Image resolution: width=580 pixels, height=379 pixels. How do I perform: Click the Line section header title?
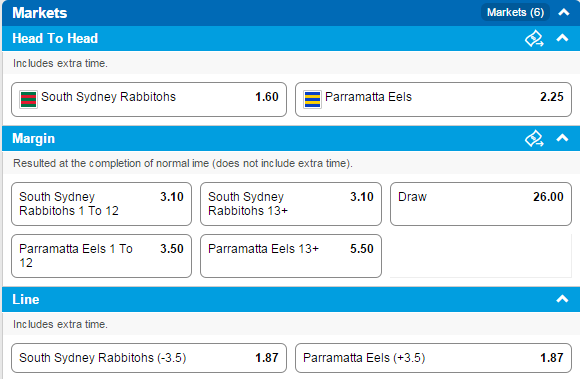26,300
